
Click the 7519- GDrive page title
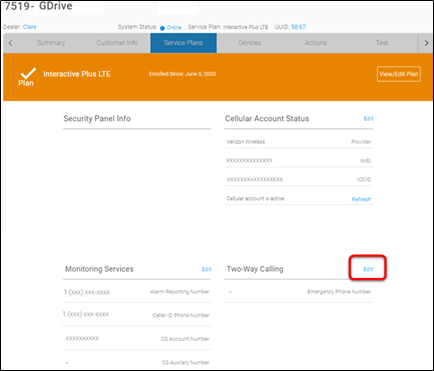click(x=38, y=6)
